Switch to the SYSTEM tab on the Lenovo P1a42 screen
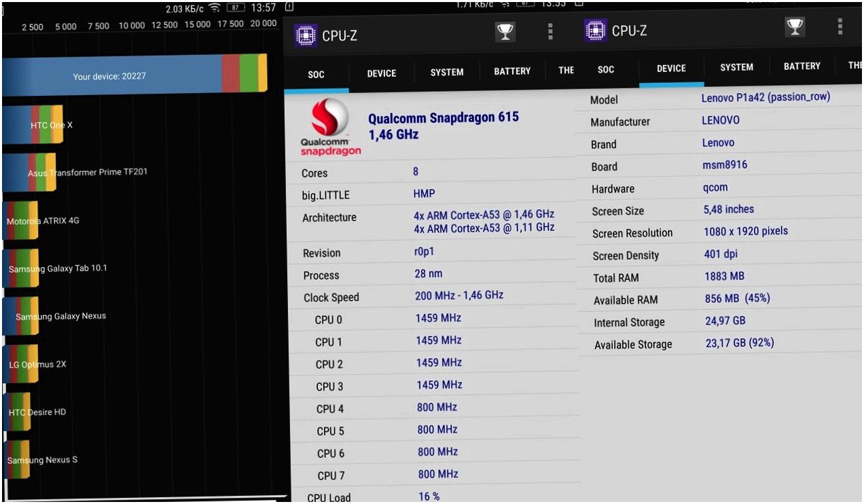The width and height of the screenshot is (864, 504). [736, 68]
